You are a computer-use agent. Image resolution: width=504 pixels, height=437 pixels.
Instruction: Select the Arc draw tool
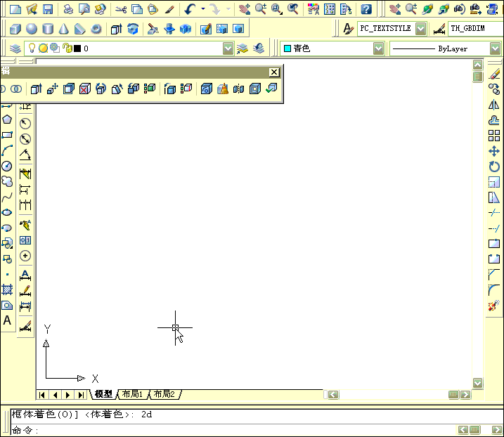pyautogui.click(x=7, y=150)
